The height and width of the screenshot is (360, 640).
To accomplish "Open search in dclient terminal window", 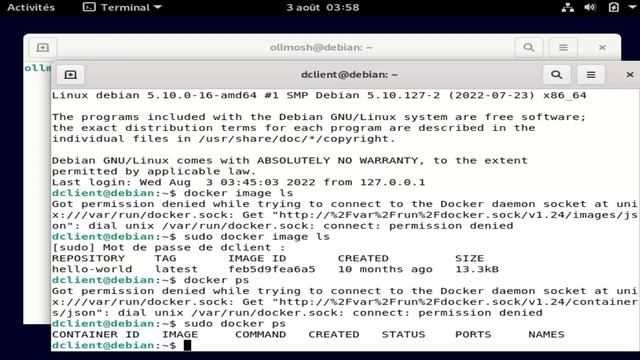I will click(556, 75).
